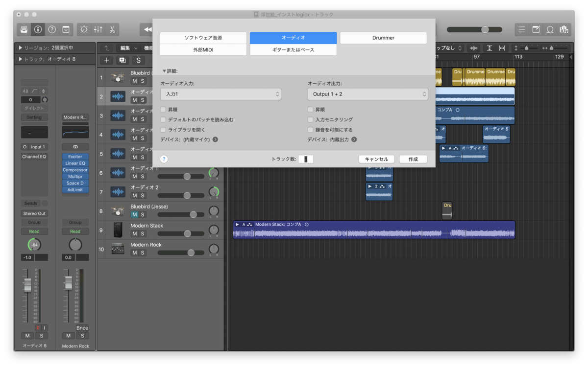Screen dimensions: 588x368
Task: Open the Setting channel strip menu
Action: click(34, 117)
